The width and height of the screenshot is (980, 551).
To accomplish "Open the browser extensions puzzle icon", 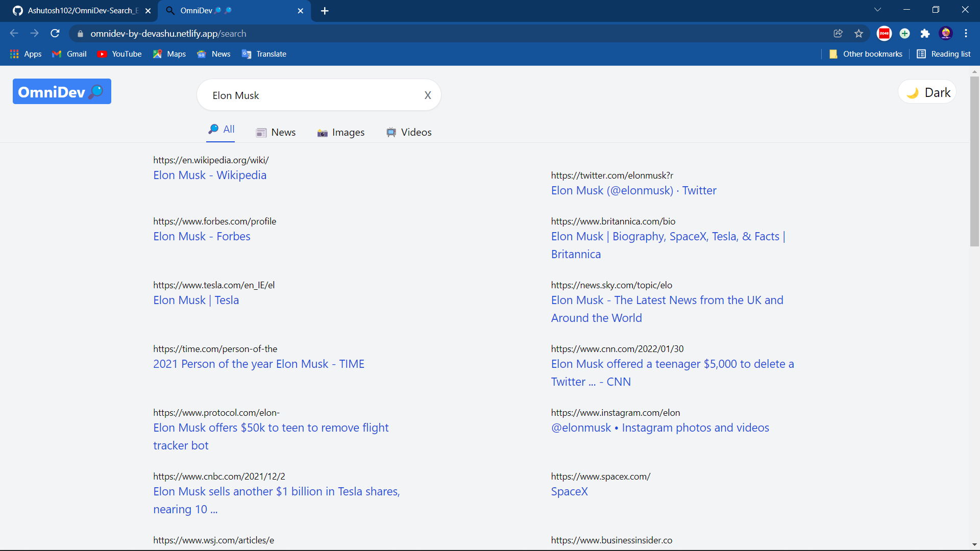I will click(925, 33).
